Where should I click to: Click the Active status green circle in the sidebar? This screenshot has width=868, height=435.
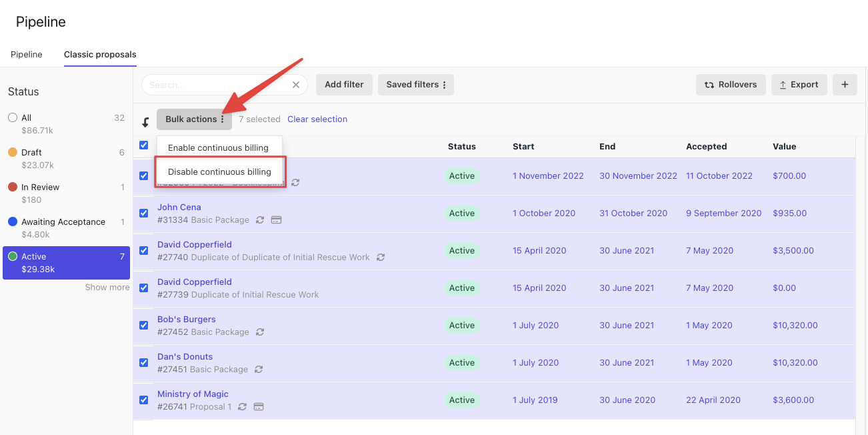point(13,256)
